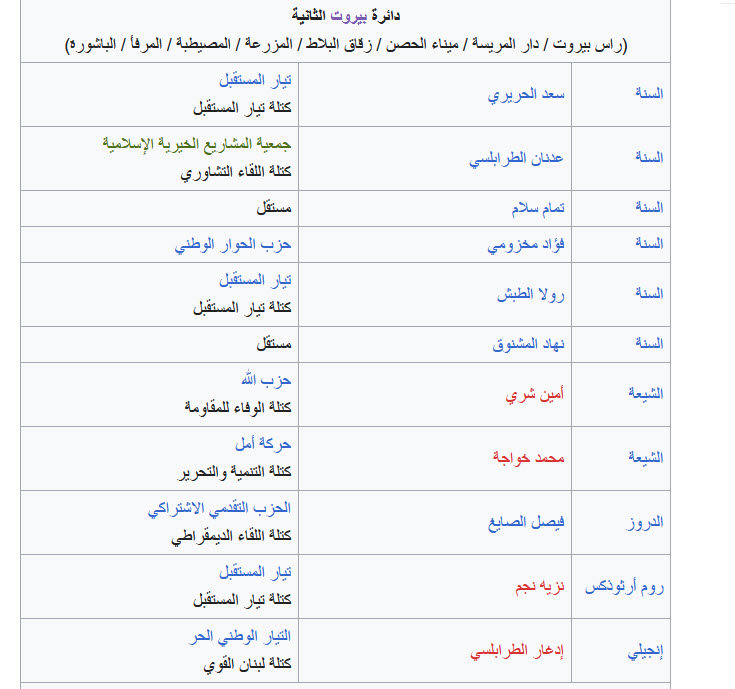735x689 pixels.
Task: Select the كتلة لبنان القوي text
Action: (247, 664)
